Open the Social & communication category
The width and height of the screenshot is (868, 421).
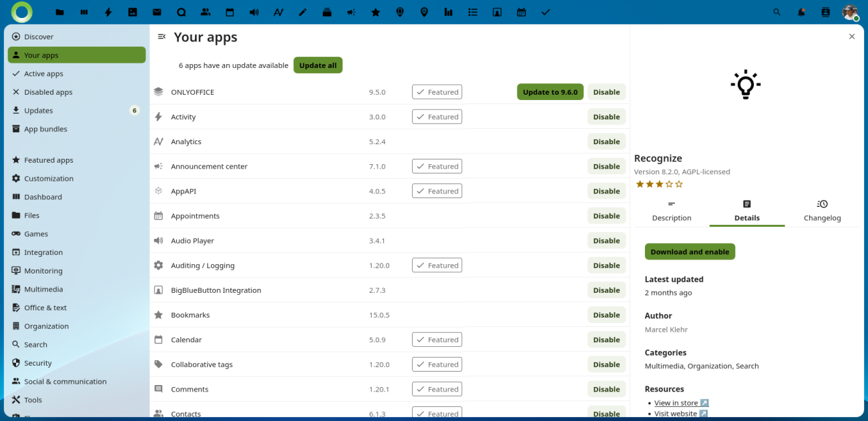point(77,382)
